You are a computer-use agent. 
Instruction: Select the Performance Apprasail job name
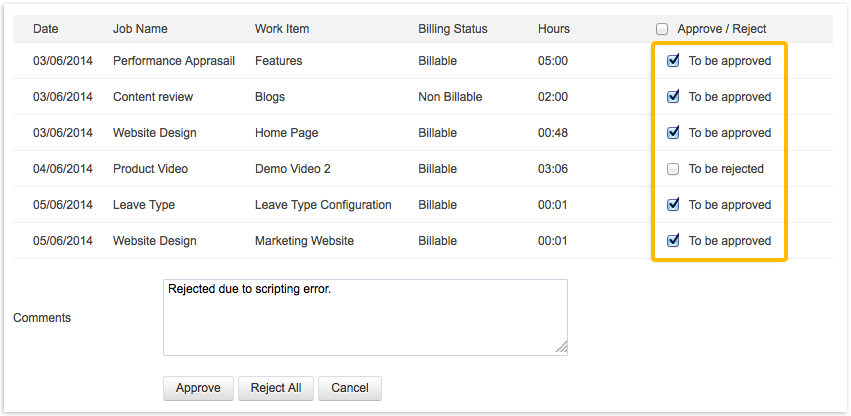(x=174, y=61)
